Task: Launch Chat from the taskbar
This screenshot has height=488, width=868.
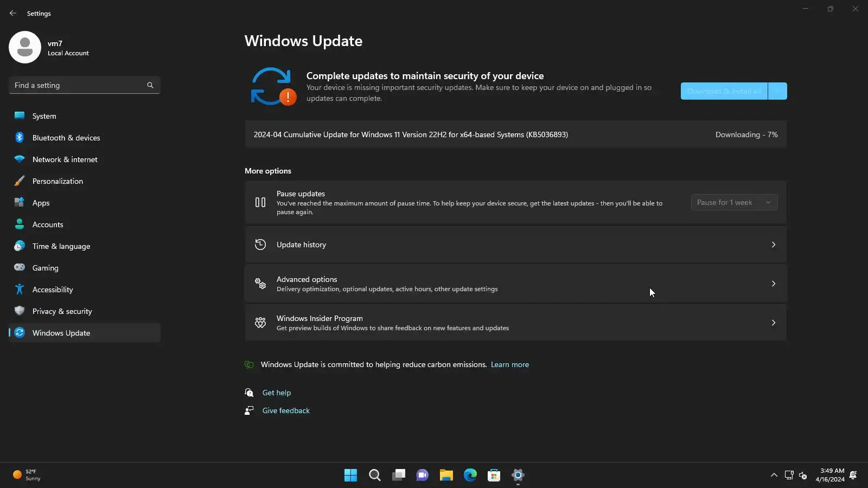Action: point(423,475)
